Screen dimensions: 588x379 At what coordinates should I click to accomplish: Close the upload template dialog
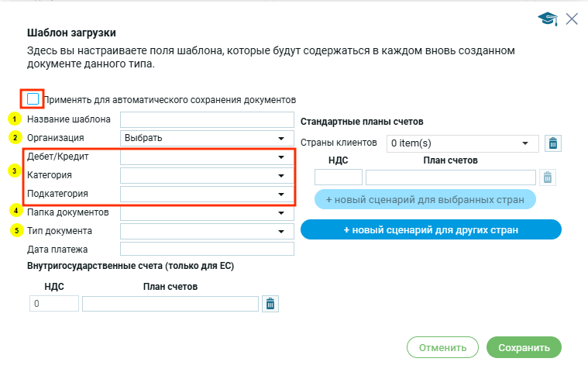572,19
